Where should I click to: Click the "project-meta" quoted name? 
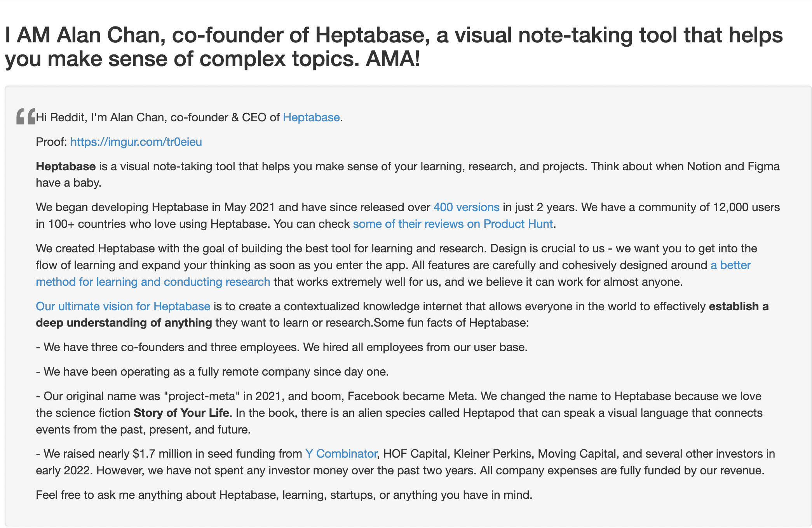pos(202,396)
